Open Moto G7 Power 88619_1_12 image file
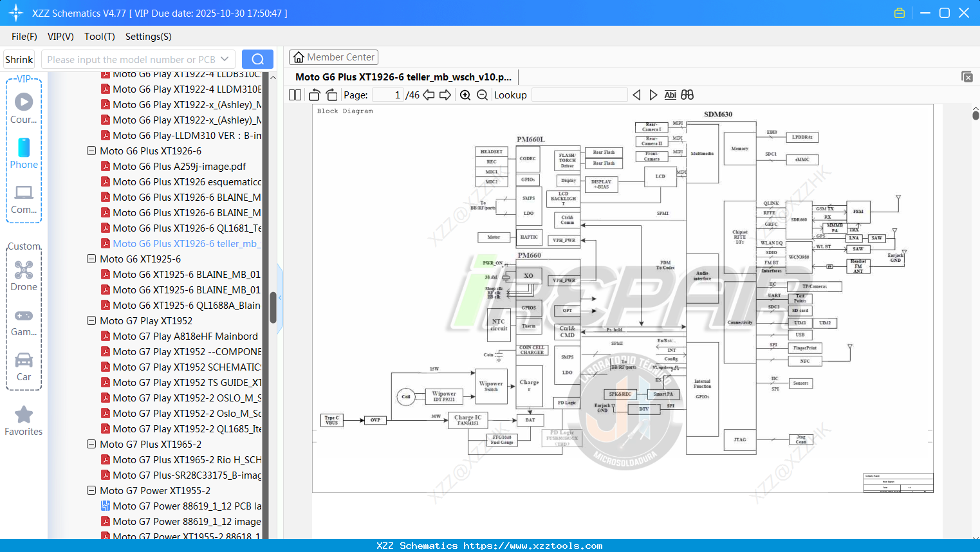 tap(187, 522)
